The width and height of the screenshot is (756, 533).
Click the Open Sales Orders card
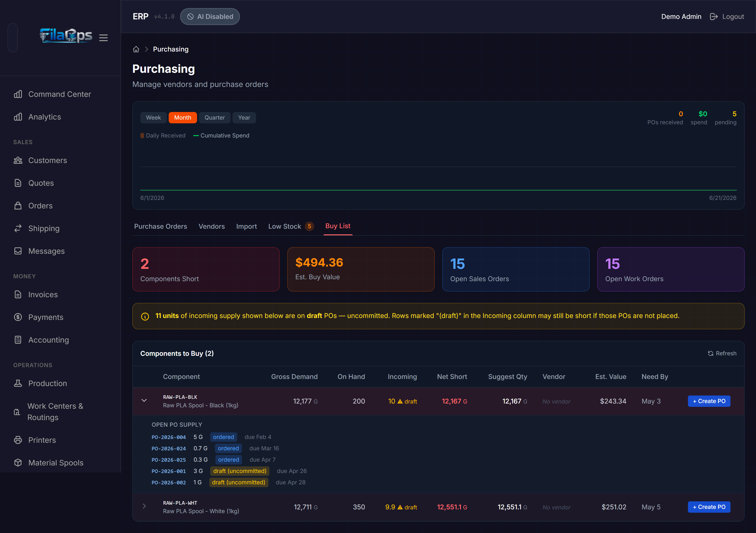pyautogui.click(x=516, y=270)
